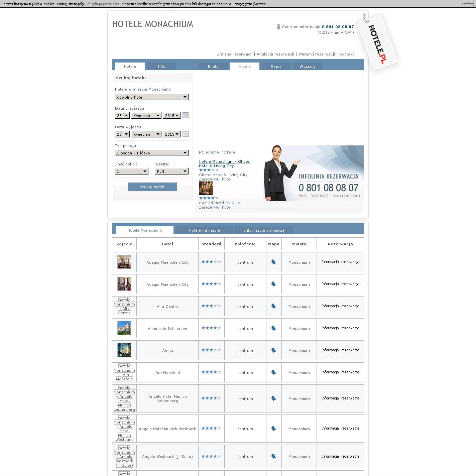Select the Hotele Monachium tab
Viewport: 476px width, 476px height.
pos(144,230)
